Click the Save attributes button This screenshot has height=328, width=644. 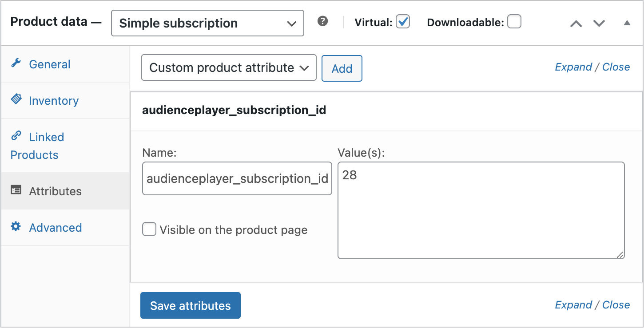(191, 305)
